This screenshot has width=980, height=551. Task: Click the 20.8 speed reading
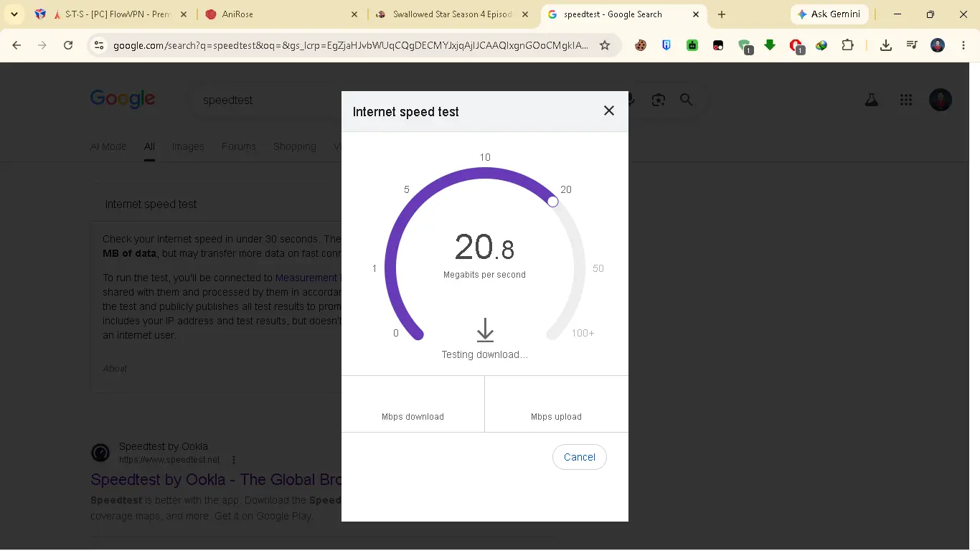(485, 248)
